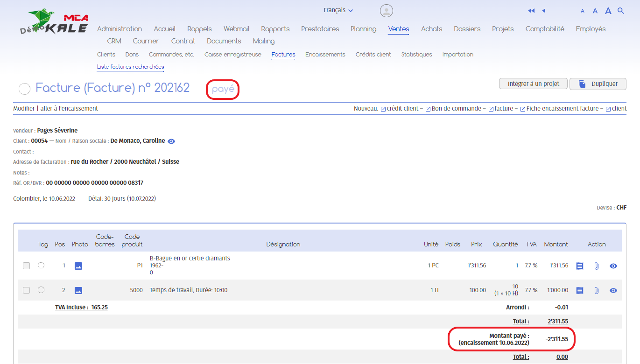Image resolution: width=640 pixels, height=364 pixels.
Task: Switch to the Importation sub-tab
Action: click(457, 55)
